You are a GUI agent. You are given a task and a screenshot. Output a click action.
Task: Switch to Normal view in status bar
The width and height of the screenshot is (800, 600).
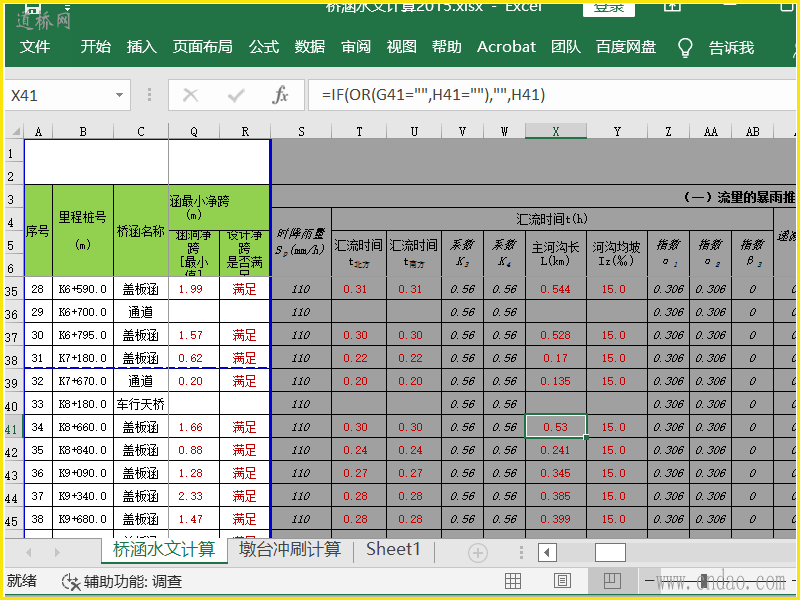(513, 581)
